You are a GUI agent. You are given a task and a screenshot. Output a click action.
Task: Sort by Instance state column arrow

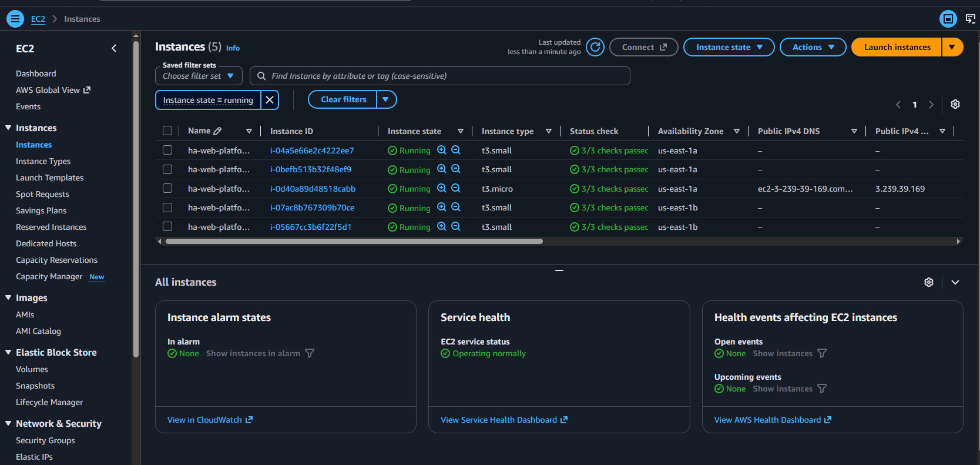click(x=461, y=131)
